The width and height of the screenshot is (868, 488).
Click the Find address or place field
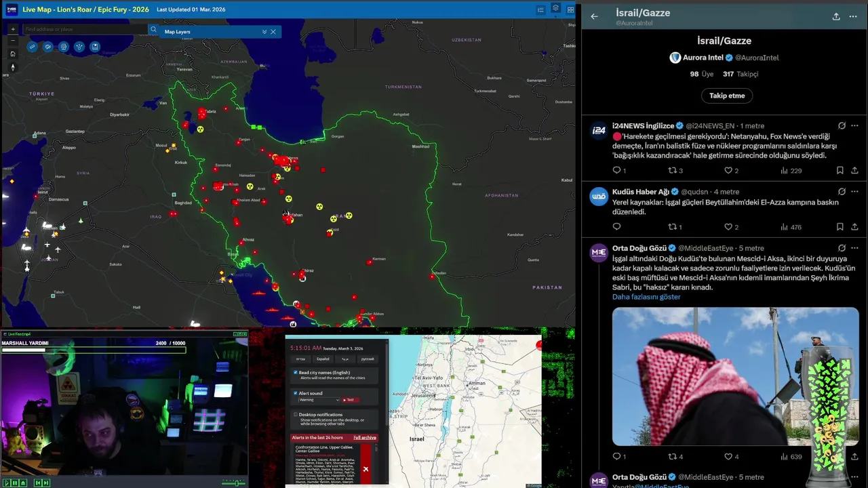point(85,30)
